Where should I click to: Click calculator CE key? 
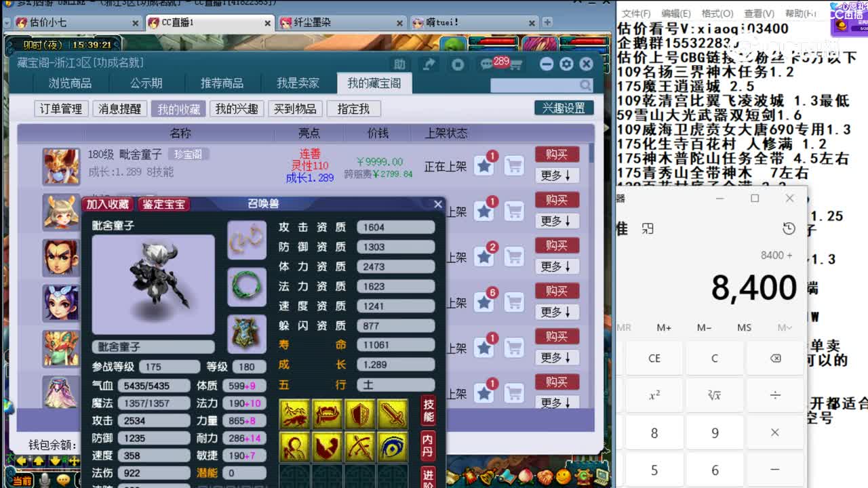(x=654, y=358)
